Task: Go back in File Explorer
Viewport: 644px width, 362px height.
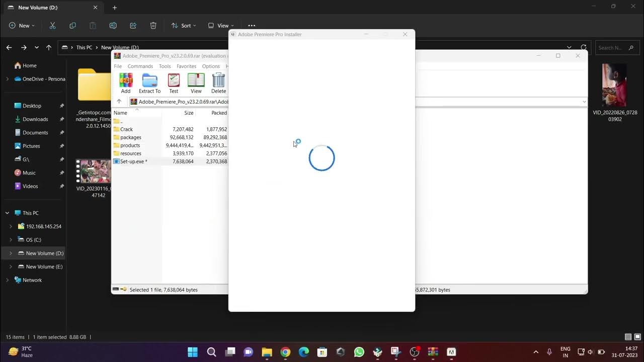Action: (9, 48)
